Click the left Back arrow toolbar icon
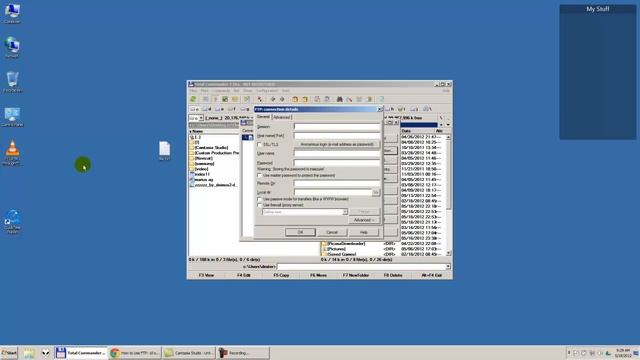This screenshot has height=360, width=640. pos(273,99)
